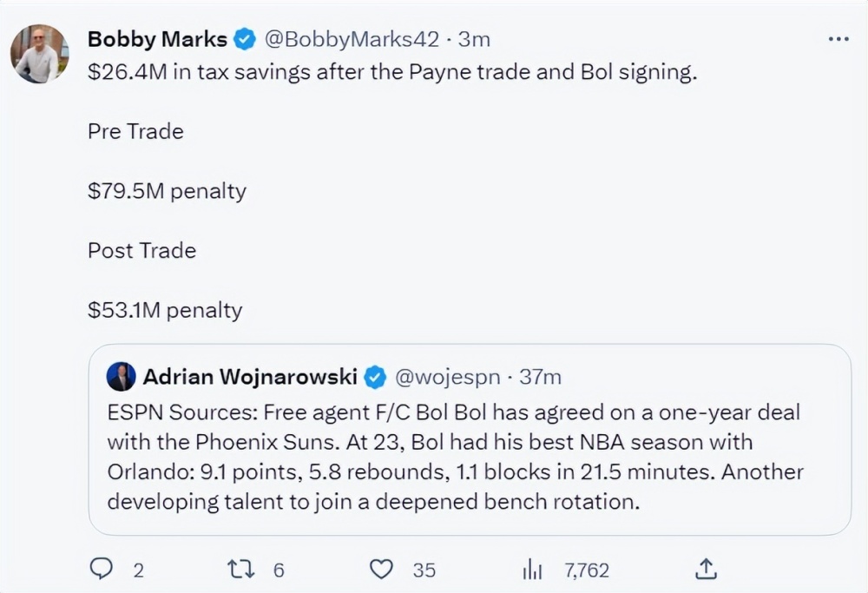Open Bobby Marks display name link

tap(157, 39)
